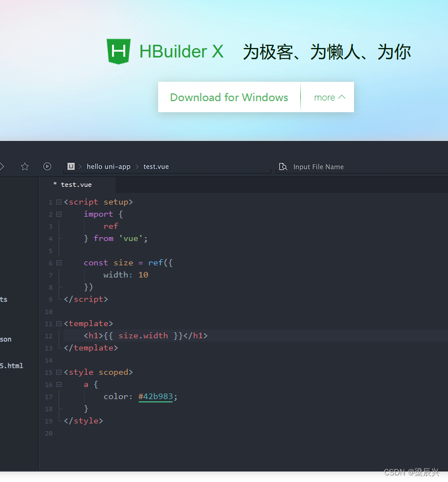Image resolution: width=448 pixels, height=482 pixels.
Task: Click the uni-app project icon in the breadcrumb bar
Action: click(x=71, y=166)
